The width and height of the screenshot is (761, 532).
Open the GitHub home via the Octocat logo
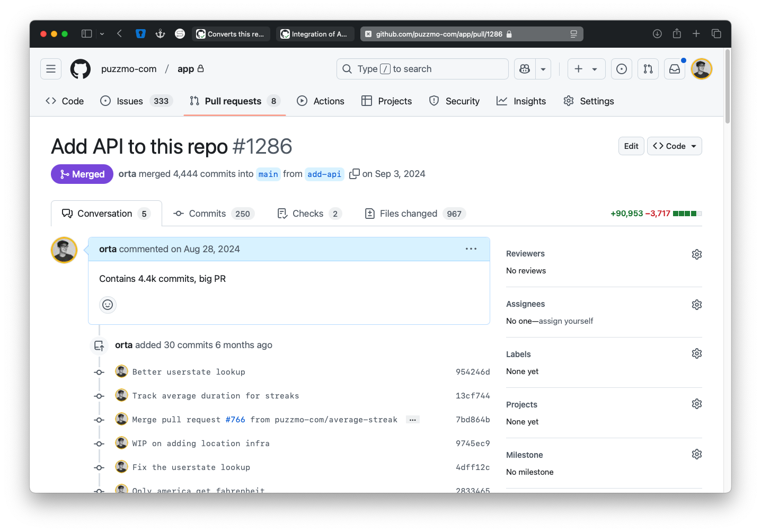pyautogui.click(x=80, y=69)
